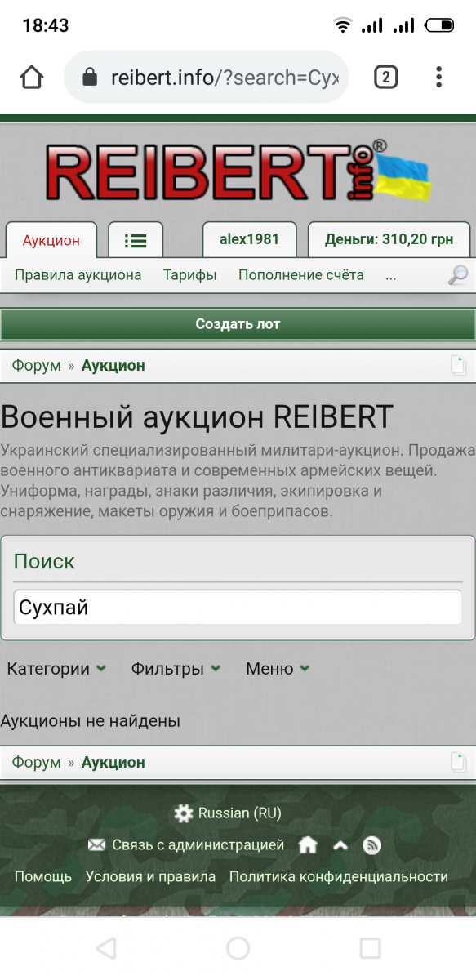This screenshot has height=980, width=476.
Task: Tap the browser home icon
Action: [32, 78]
